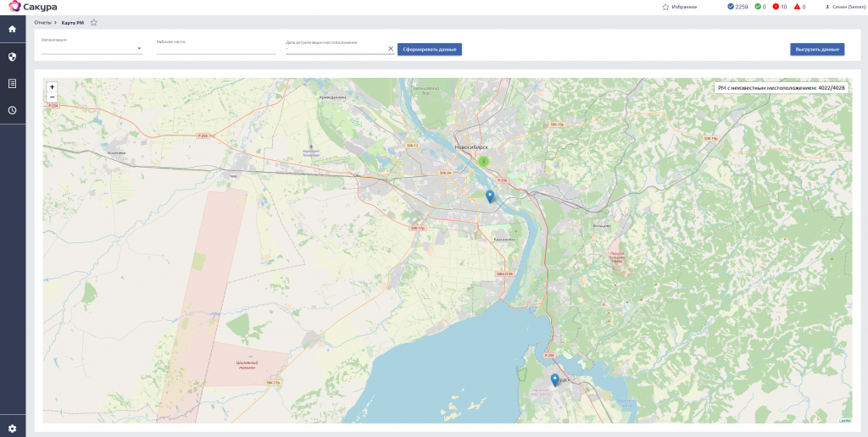Image resolution: width=868 pixels, height=437 pixels.
Task: Open the shield security section in the sidebar
Action: 12,57
